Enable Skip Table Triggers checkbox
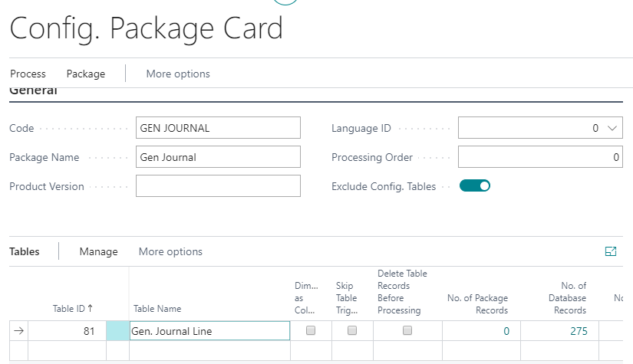The width and height of the screenshot is (633, 364). pos(352,331)
